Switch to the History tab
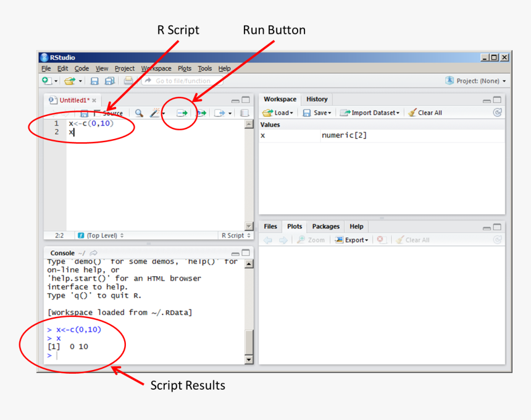The width and height of the screenshot is (531, 420). (317, 99)
